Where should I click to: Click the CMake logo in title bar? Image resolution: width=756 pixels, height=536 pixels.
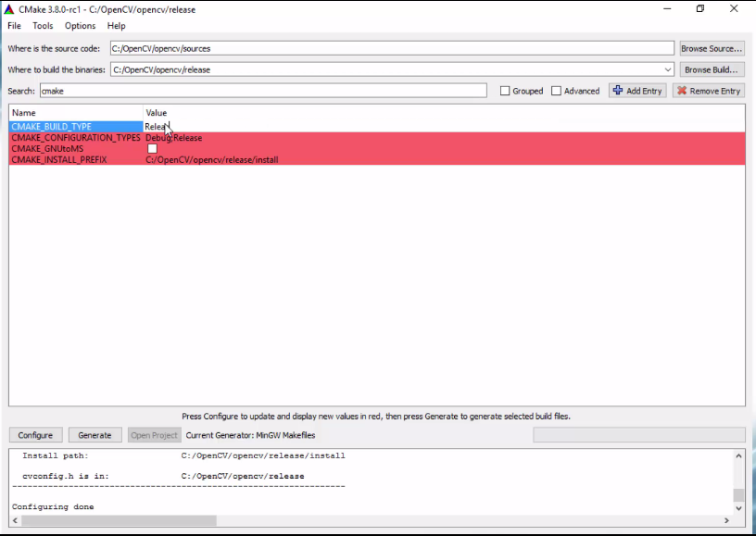(x=8, y=9)
